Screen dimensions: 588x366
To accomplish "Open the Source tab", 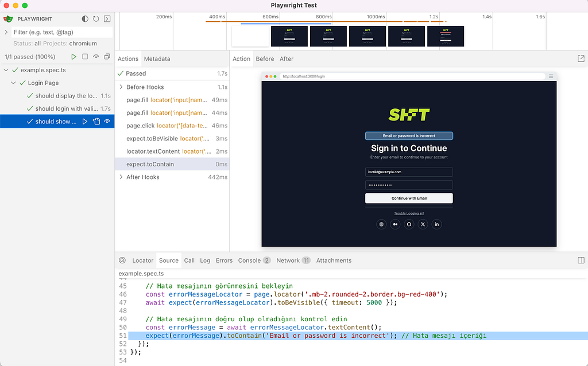I will point(169,260).
